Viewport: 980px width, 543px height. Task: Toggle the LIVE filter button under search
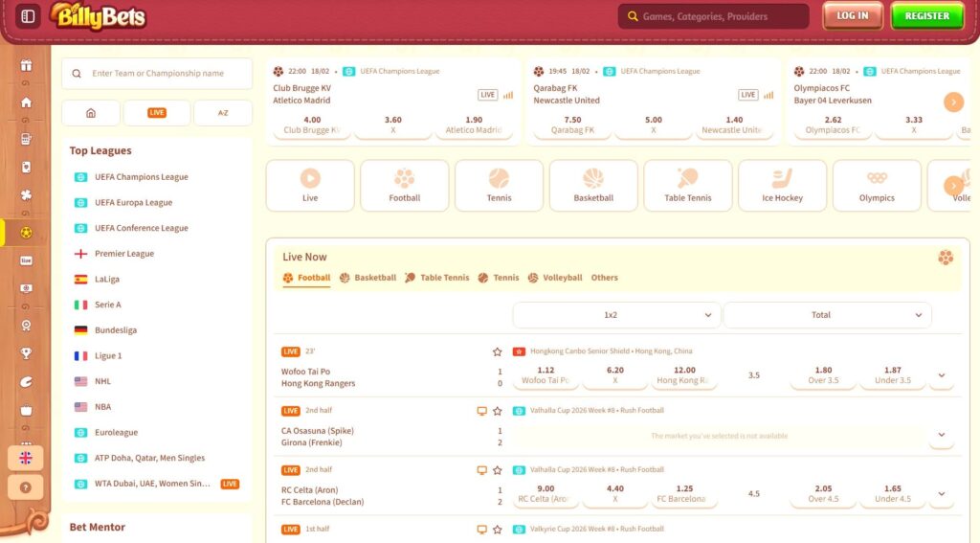point(157,113)
